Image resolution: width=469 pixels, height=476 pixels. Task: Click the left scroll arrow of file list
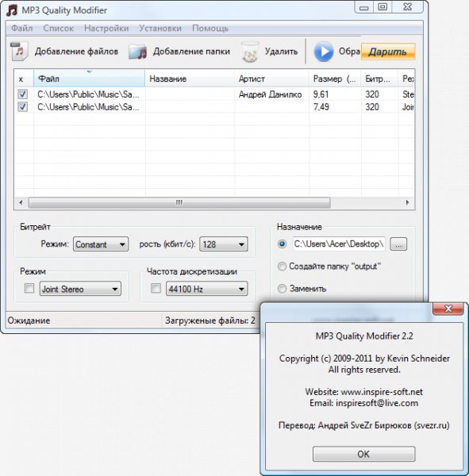coord(21,202)
